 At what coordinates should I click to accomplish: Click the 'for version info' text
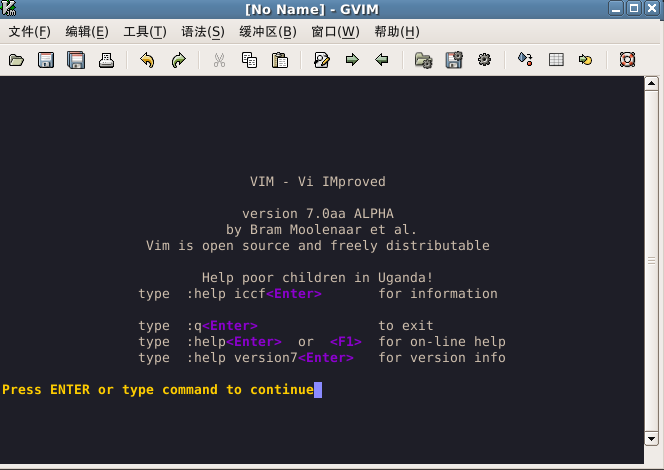pos(442,357)
